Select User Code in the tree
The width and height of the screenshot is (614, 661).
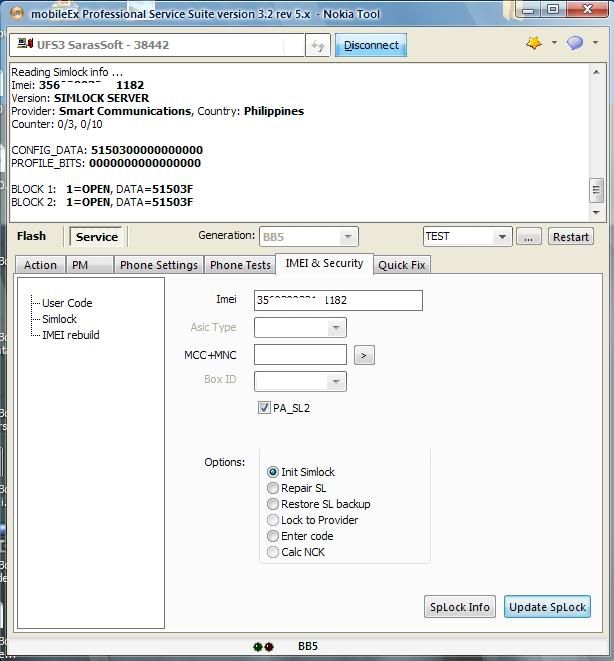point(67,303)
